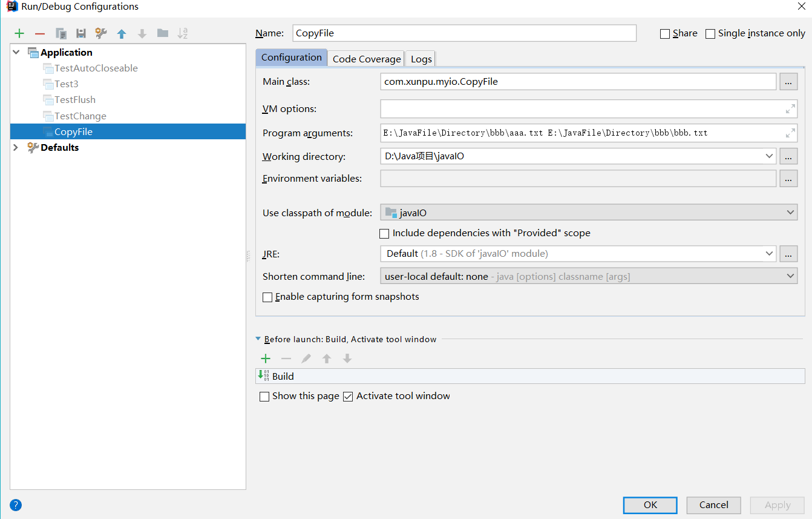Toggle Enable capturing form snapshots

pyautogui.click(x=267, y=297)
